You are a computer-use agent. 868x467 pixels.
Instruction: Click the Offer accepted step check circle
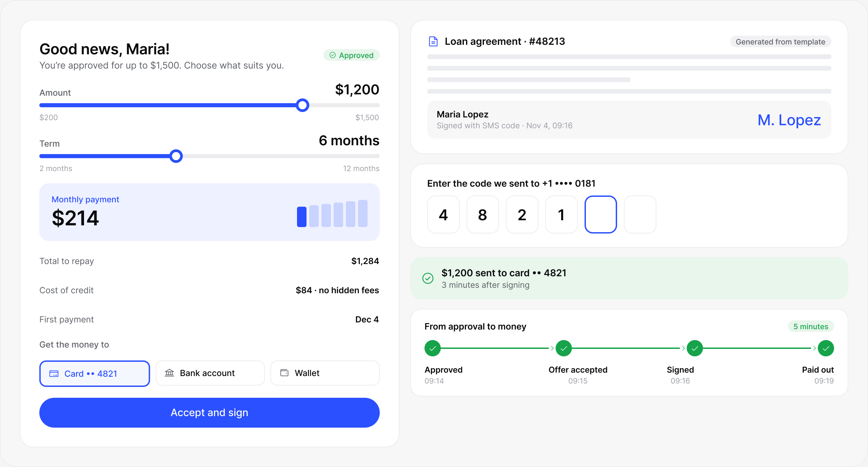coord(564,348)
